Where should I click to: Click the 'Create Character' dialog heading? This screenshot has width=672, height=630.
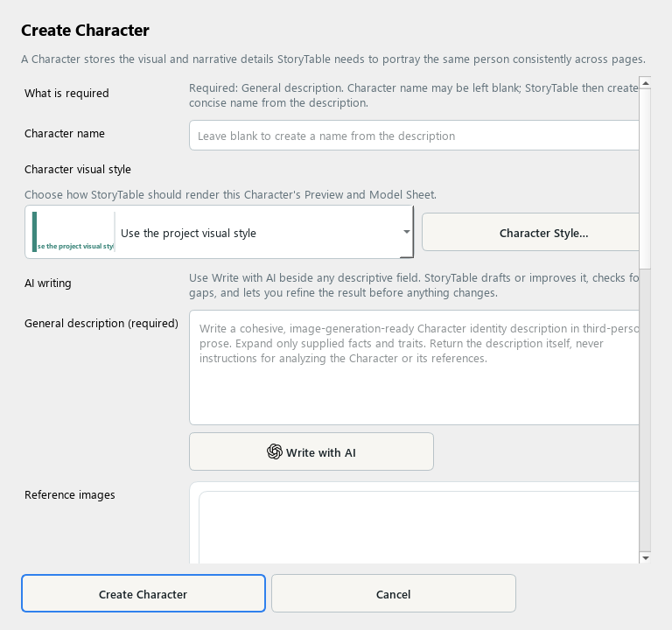point(85,31)
